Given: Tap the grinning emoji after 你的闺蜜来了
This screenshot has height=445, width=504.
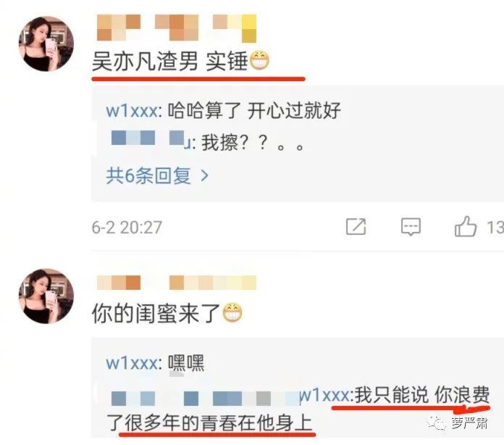Looking at the screenshot, I should pos(232,313).
